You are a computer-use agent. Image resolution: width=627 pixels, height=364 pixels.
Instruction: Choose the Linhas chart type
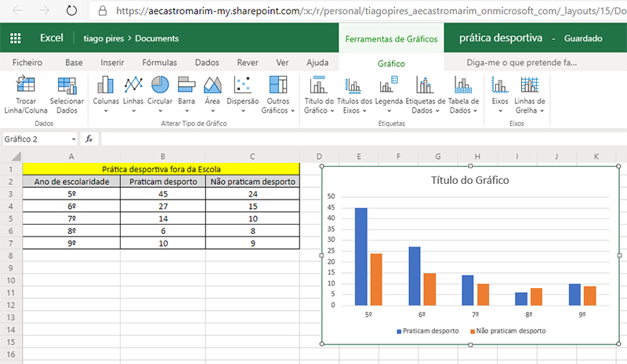[x=133, y=95]
